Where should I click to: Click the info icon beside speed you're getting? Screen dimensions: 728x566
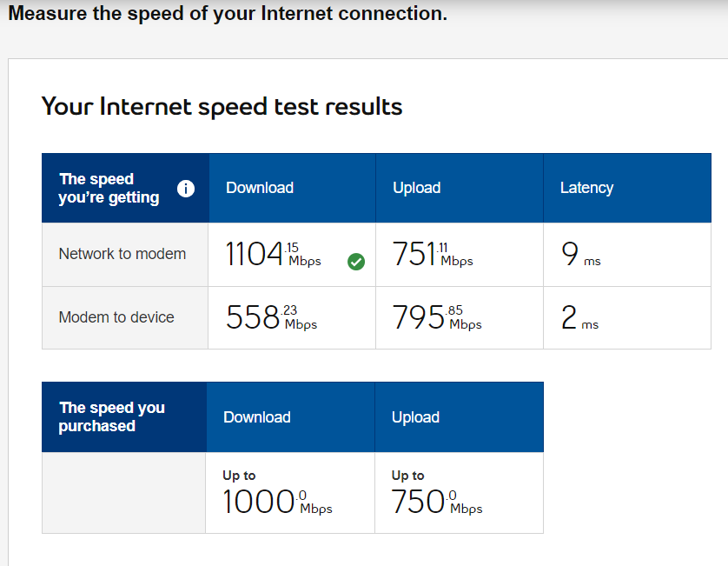pos(186,189)
